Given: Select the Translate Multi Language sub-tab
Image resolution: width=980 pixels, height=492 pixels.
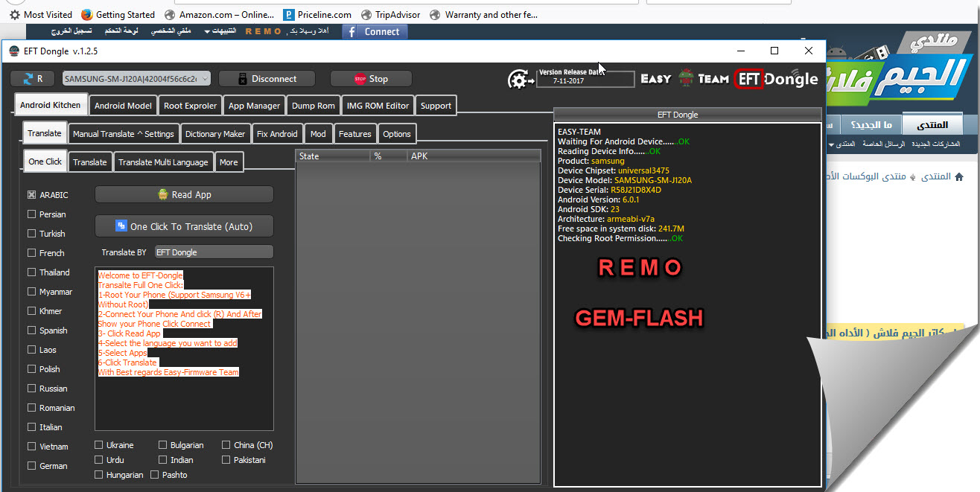Looking at the screenshot, I should click(x=163, y=162).
